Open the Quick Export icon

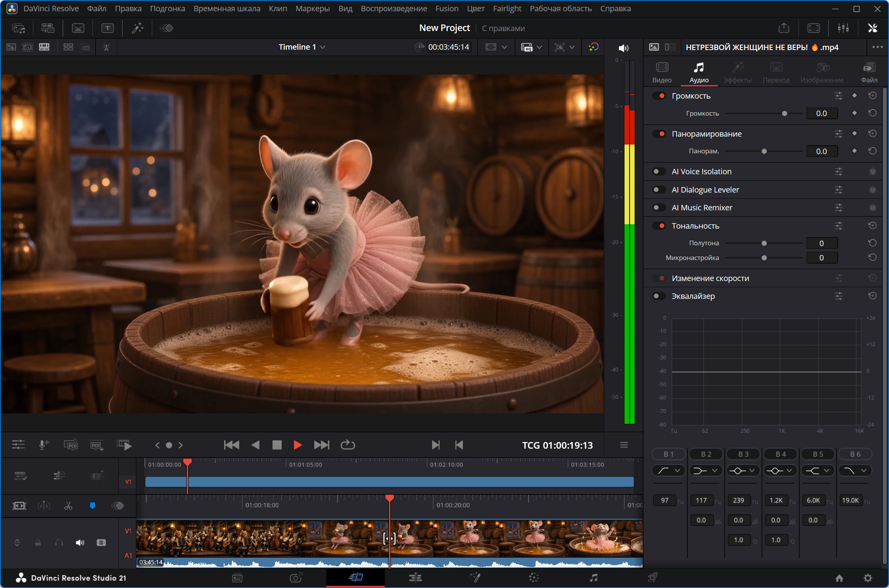click(x=784, y=28)
